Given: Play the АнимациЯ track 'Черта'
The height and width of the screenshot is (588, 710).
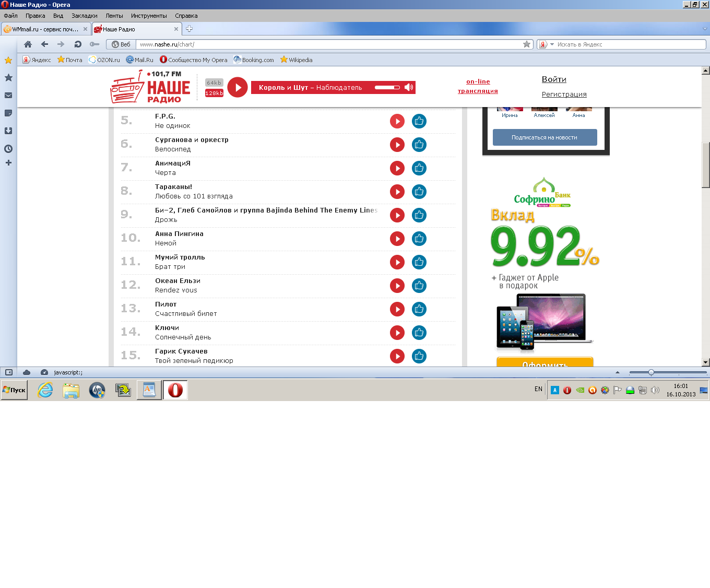Looking at the screenshot, I should (397, 168).
